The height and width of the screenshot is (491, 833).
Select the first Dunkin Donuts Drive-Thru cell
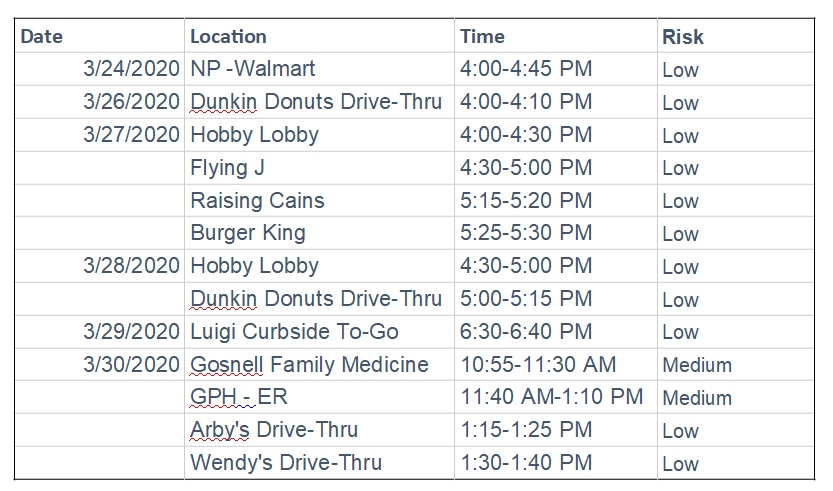[x=319, y=102]
